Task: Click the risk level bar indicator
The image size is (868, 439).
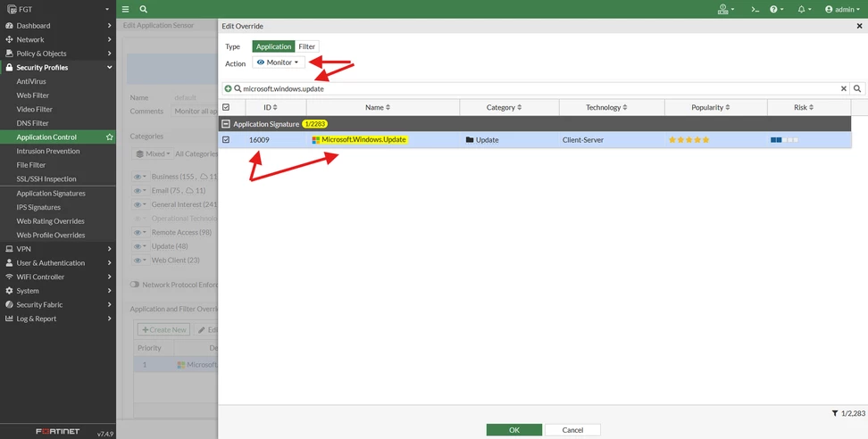Action: 784,140
